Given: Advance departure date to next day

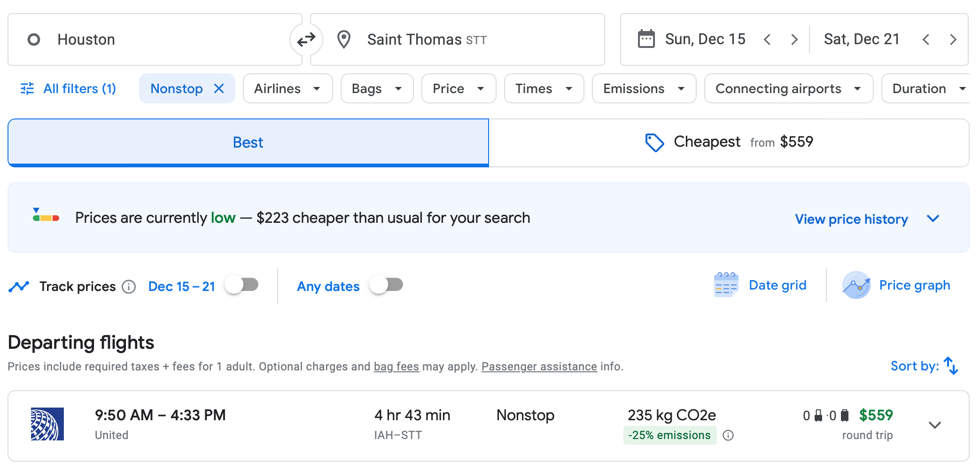Looking at the screenshot, I should coord(794,39).
